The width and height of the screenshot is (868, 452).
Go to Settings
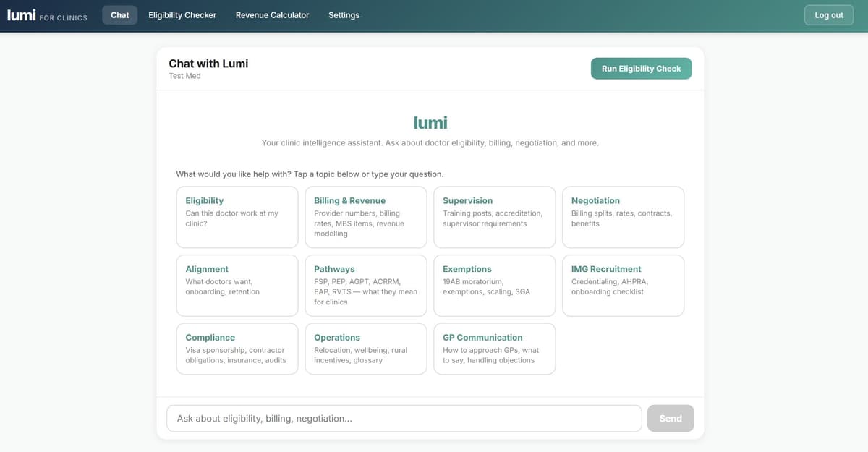coord(344,14)
